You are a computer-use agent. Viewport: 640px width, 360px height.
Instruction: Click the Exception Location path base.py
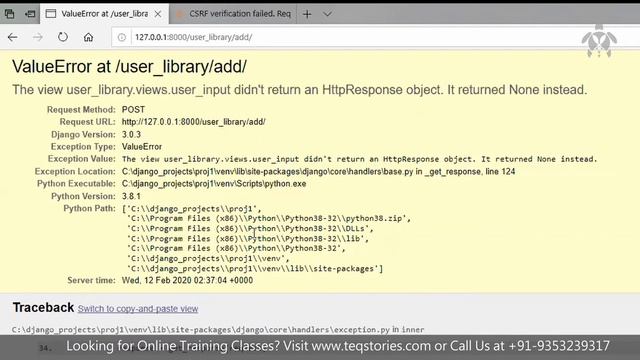coord(318,171)
